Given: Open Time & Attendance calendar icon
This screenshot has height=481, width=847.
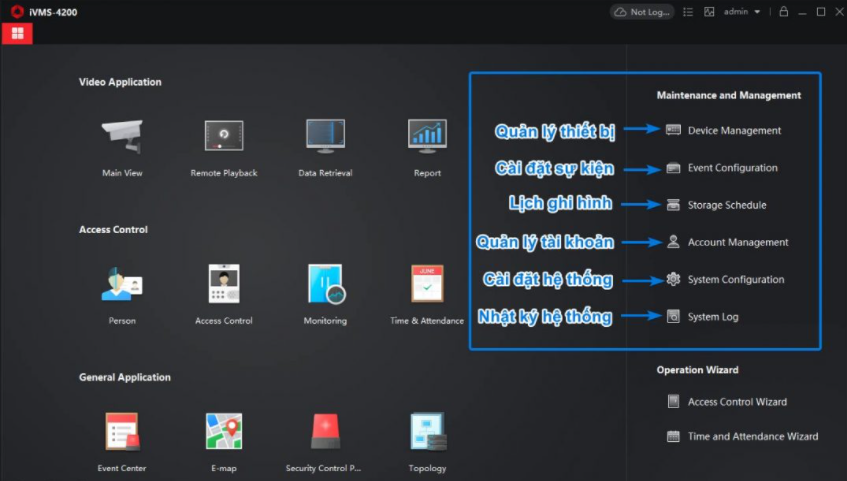Looking at the screenshot, I should click(427, 283).
